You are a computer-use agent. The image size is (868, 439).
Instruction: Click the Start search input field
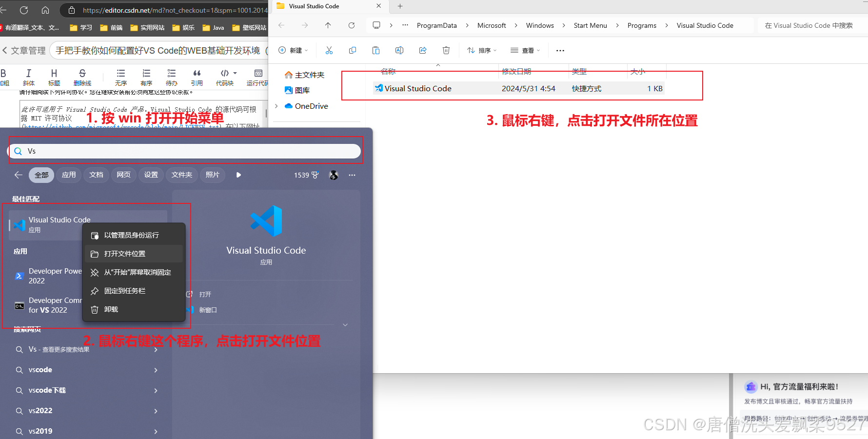(185, 151)
